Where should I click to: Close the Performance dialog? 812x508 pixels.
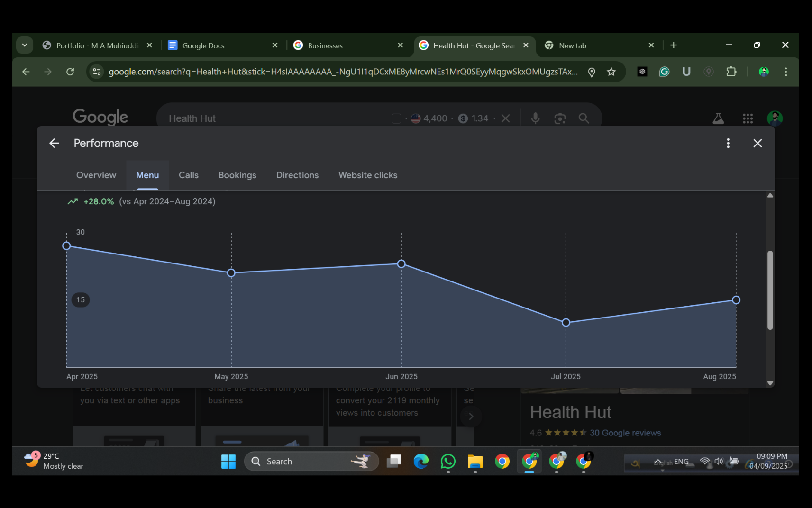pyautogui.click(x=757, y=143)
